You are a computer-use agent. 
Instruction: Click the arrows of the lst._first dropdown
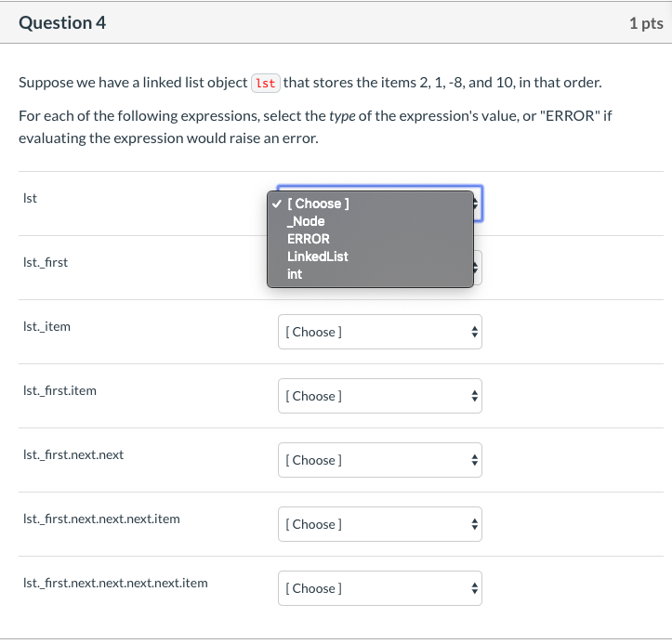point(477,268)
